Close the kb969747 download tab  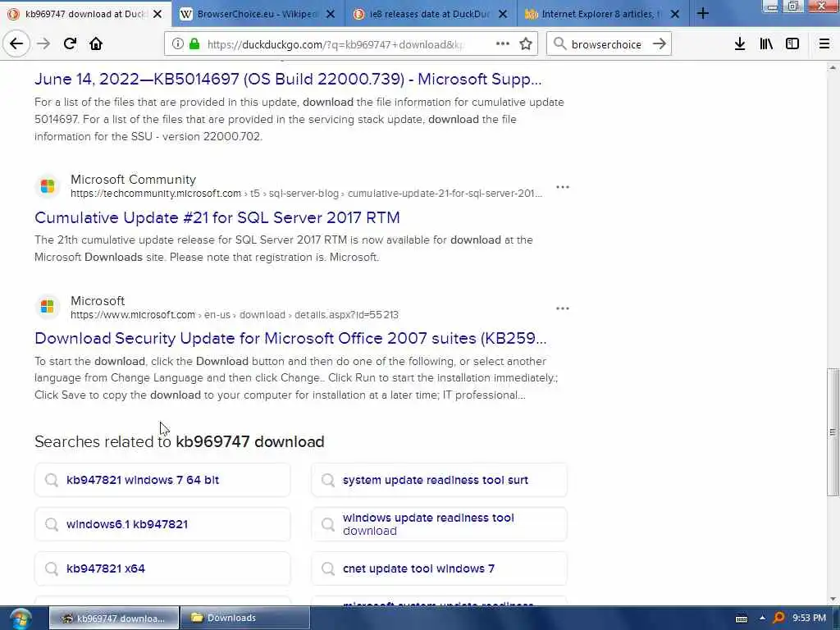[x=157, y=14]
